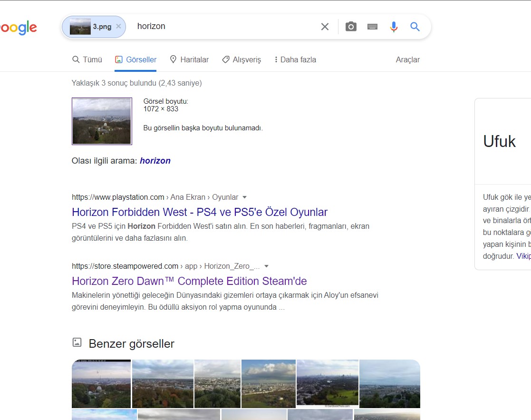Click the playstation.com URL breadcrumb

coord(155,197)
